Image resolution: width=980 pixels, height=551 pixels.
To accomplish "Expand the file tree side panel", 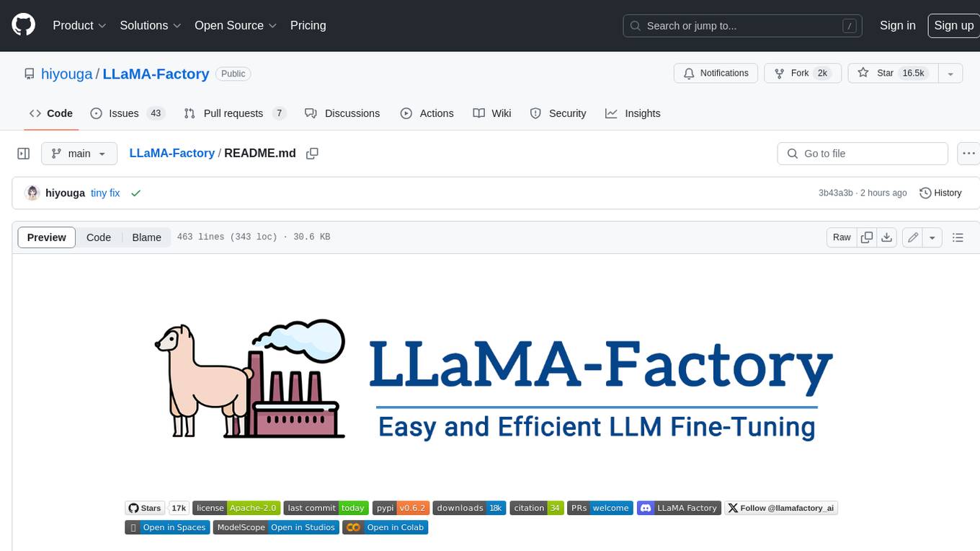I will tap(24, 154).
